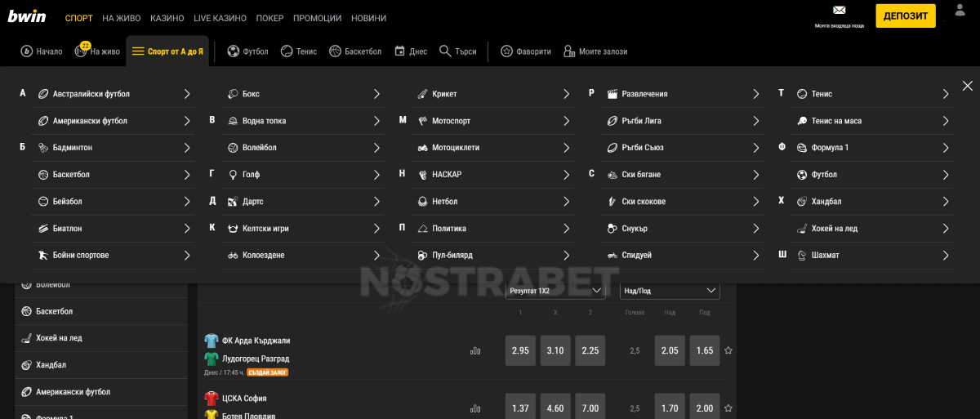This screenshot has width=980, height=419.
Task: Click the Снукър balls icon
Action: coord(612,229)
